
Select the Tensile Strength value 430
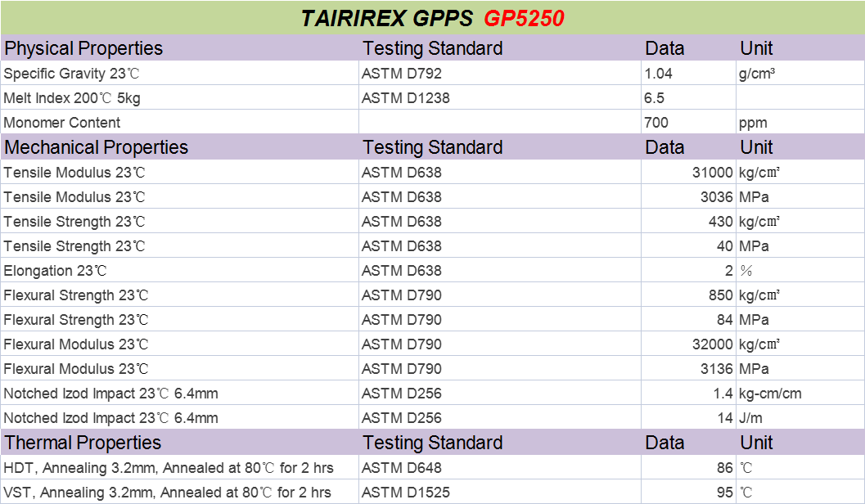coord(720,222)
